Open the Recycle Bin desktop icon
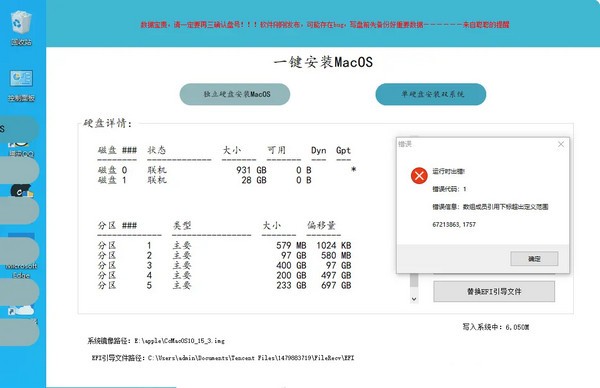 [x=21, y=28]
